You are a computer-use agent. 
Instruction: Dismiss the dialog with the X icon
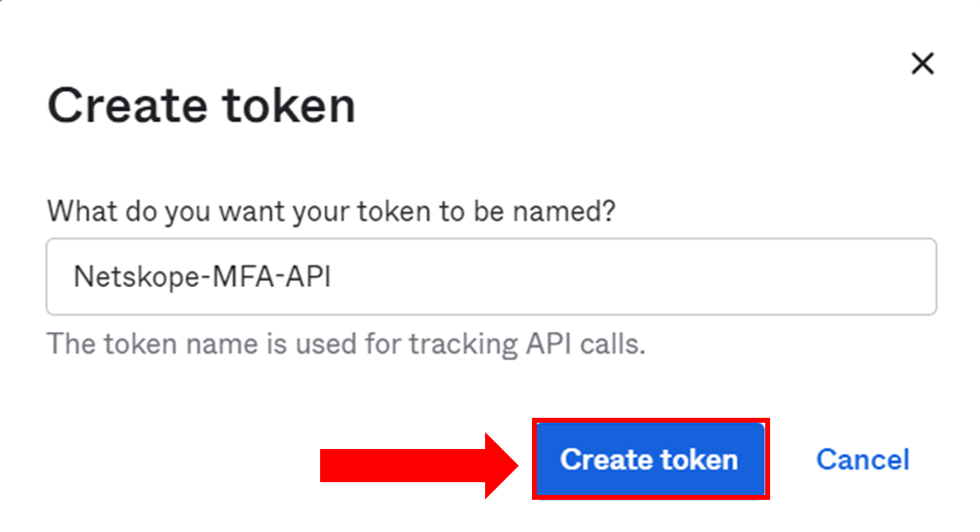coord(921,64)
